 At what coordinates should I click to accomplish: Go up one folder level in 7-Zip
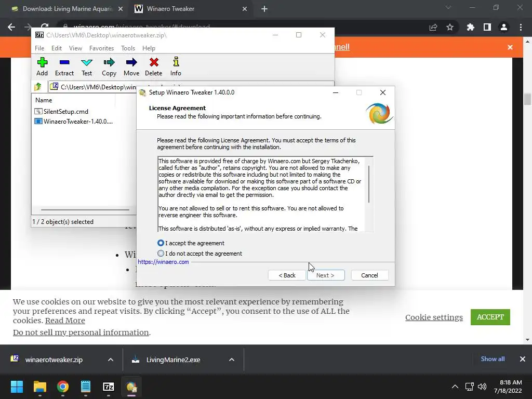[38, 87]
